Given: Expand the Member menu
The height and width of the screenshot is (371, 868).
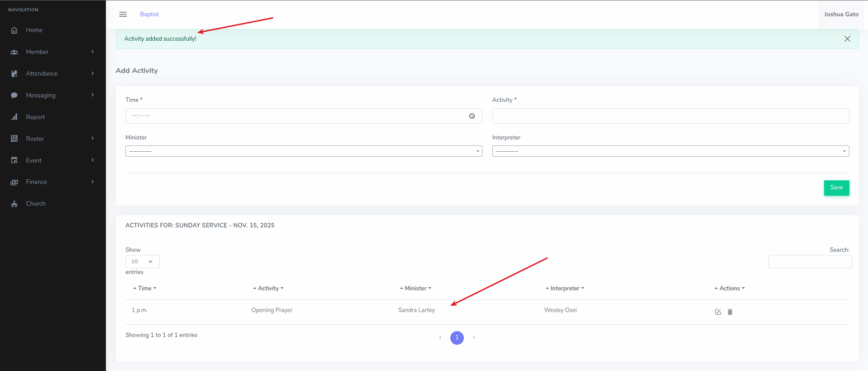Looking at the screenshot, I should point(52,52).
